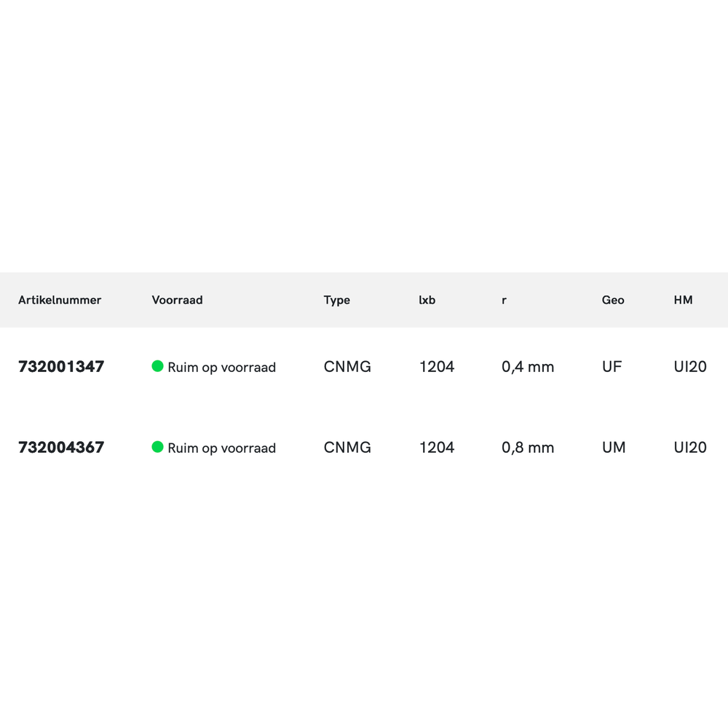Screen dimensions: 728x728
Task: Click the UF geometry cell
Action: click(612, 367)
